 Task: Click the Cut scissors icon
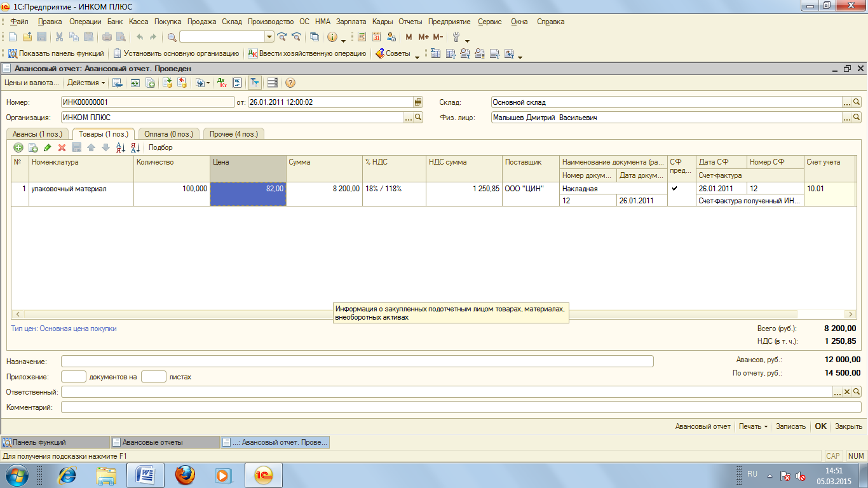[59, 37]
